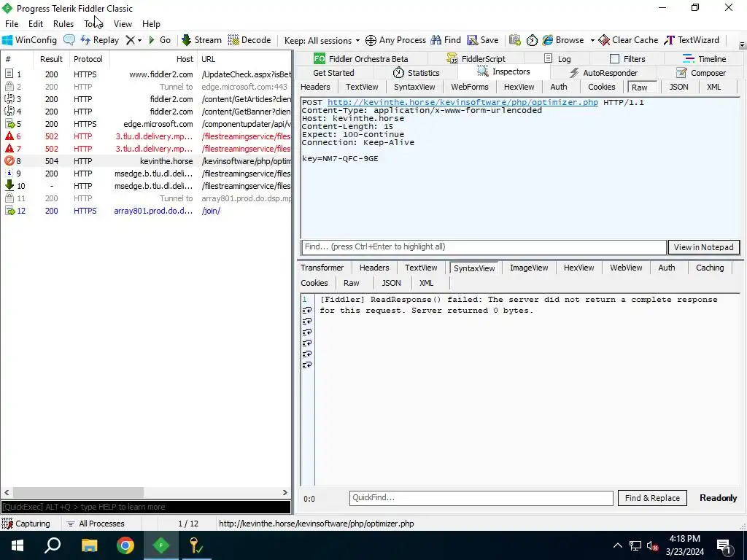This screenshot has width=747, height=560.
Task: Click the QuickExec command box
Action: (x=146, y=507)
